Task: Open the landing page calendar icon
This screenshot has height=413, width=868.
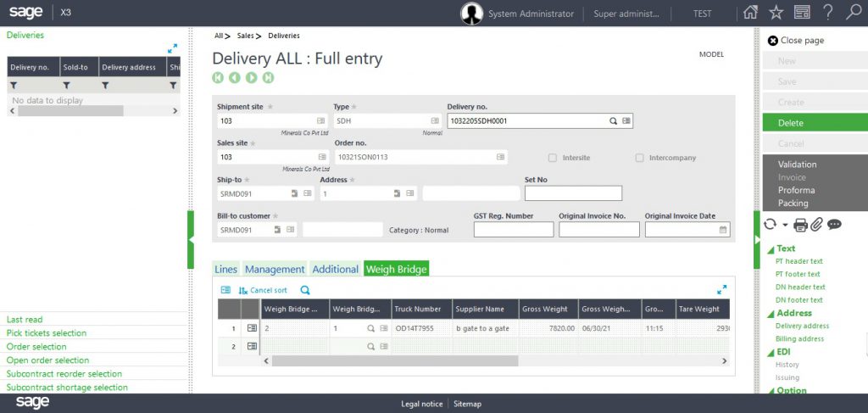Action: [802, 13]
